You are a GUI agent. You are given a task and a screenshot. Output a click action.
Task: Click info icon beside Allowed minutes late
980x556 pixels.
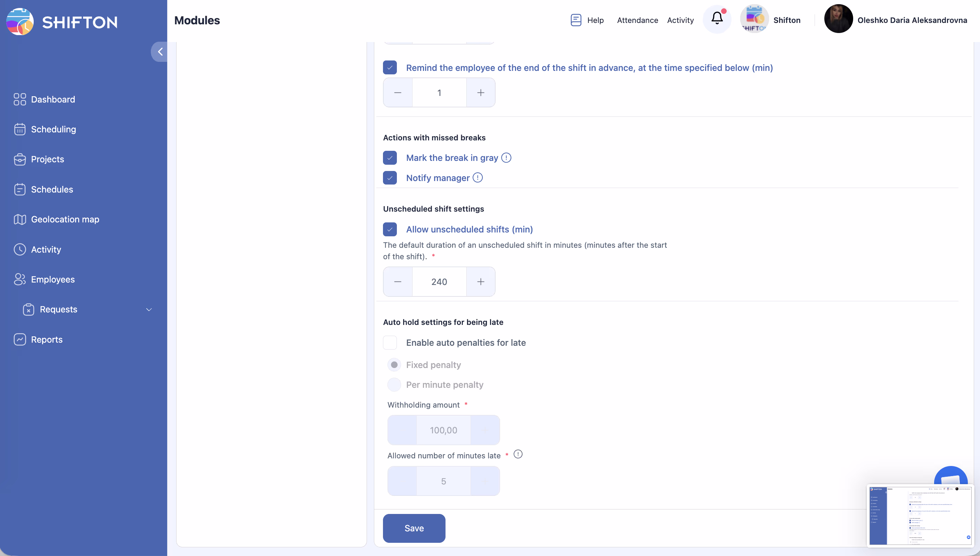tap(518, 455)
